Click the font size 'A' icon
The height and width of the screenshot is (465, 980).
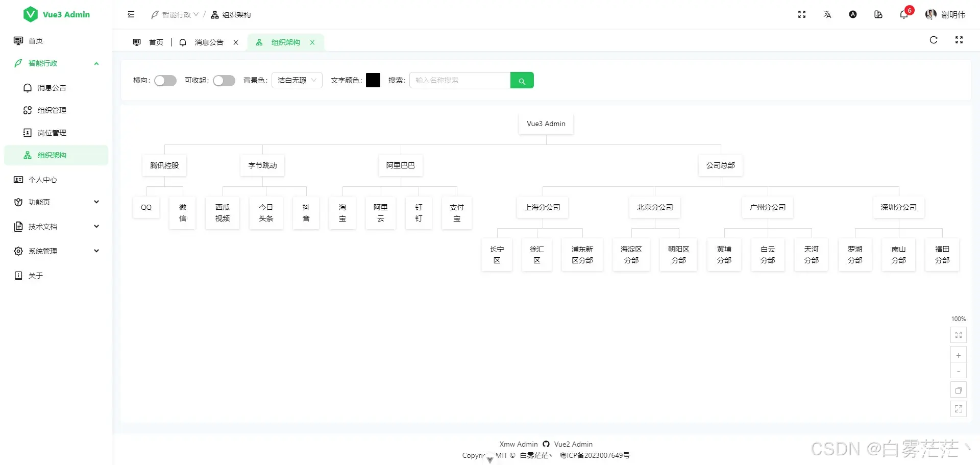tap(853, 14)
